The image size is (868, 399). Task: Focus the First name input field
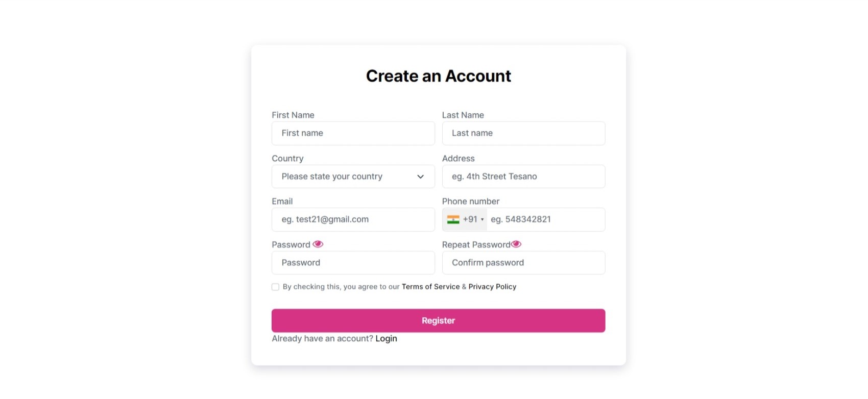coord(353,133)
